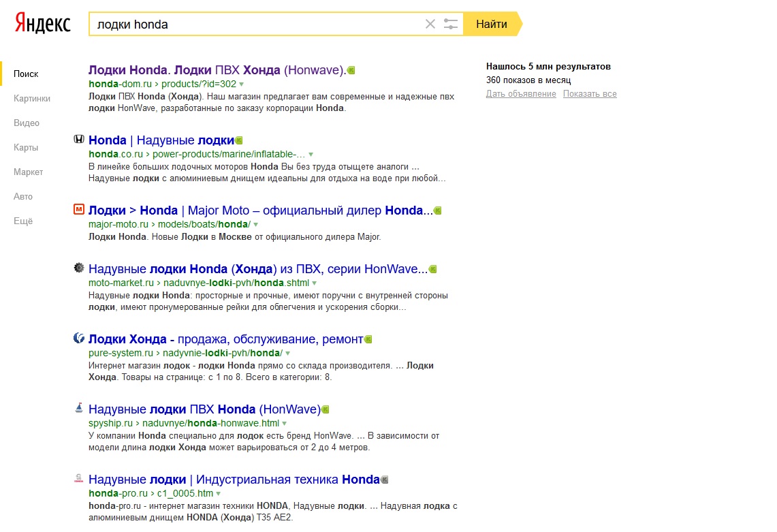Click green badge after 'Лодки Хонда - продажа' title

(368, 340)
